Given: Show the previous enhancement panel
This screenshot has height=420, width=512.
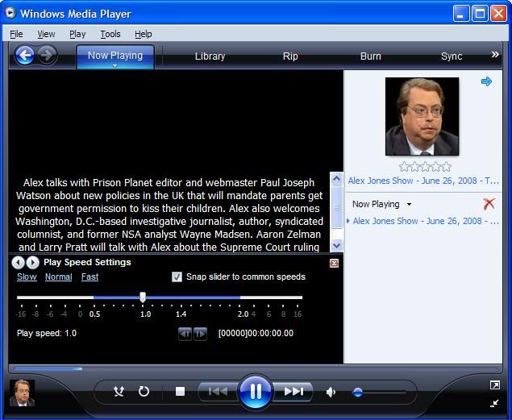Looking at the screenshot, I should pos(18,262).
